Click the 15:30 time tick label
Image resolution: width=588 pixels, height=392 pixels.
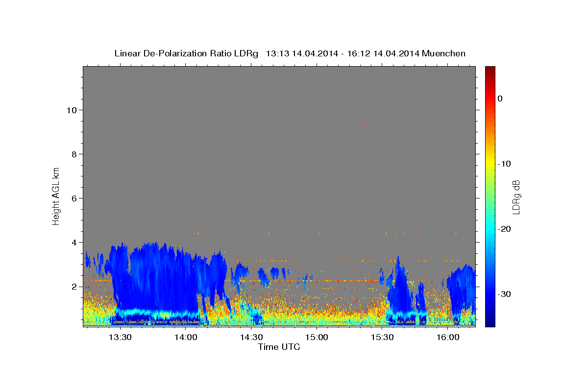[x=382, y=338]
